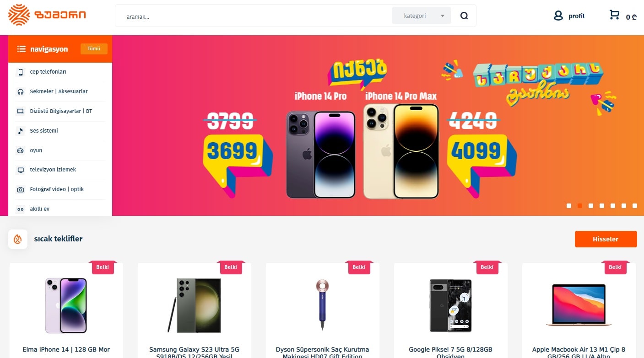Image resolution: width=644 pixels, height=358 pixels.
Task: Expand the navigasyon hamburger menu
Action: tap(21, 49)
